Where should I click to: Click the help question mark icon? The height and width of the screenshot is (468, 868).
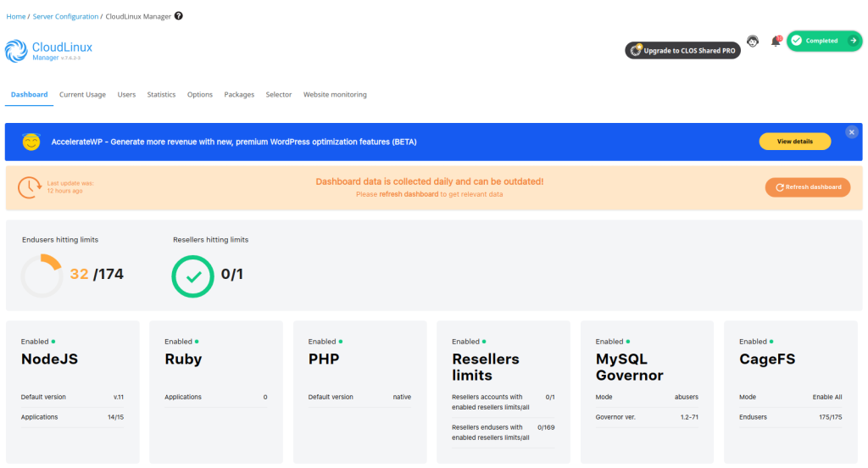click(x=178, y=16)
